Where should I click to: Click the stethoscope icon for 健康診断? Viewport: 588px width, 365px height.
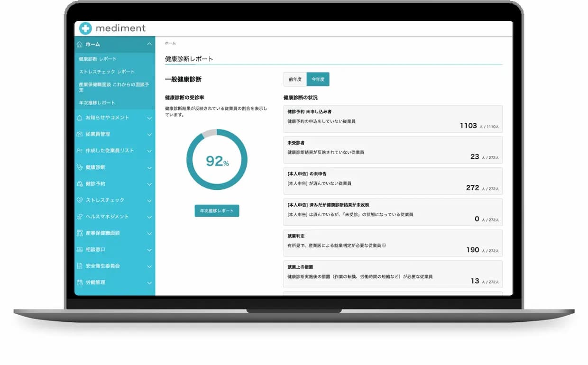tap(80, 167)
